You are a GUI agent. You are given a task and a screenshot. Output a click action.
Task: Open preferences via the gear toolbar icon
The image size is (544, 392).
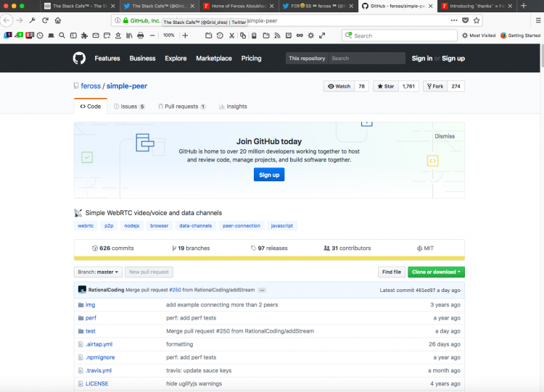tap(311, 36)
